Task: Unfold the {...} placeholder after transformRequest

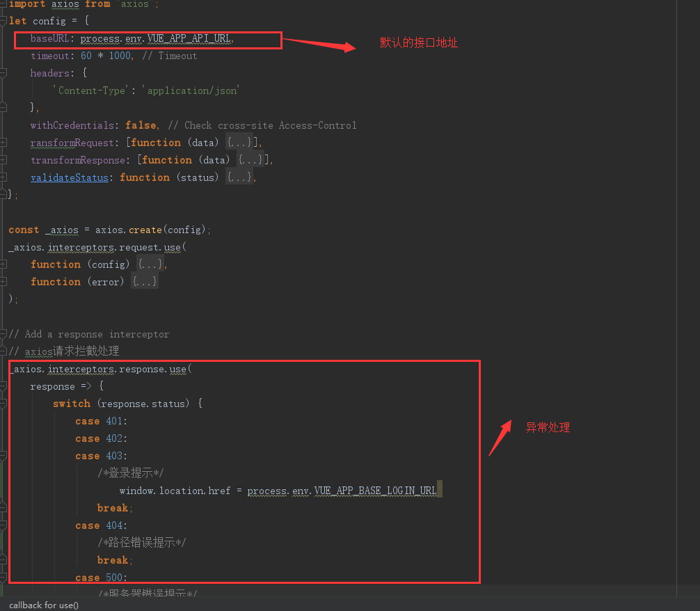Action: point(239,143)
